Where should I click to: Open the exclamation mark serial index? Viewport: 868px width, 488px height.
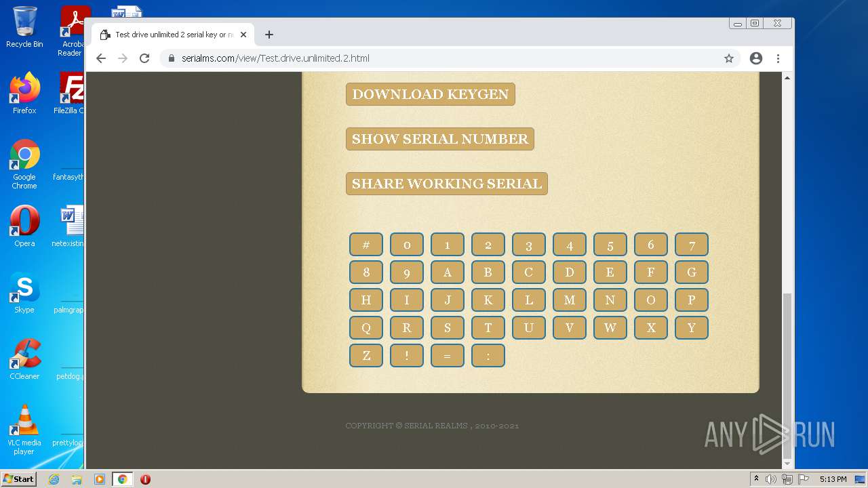407,356
